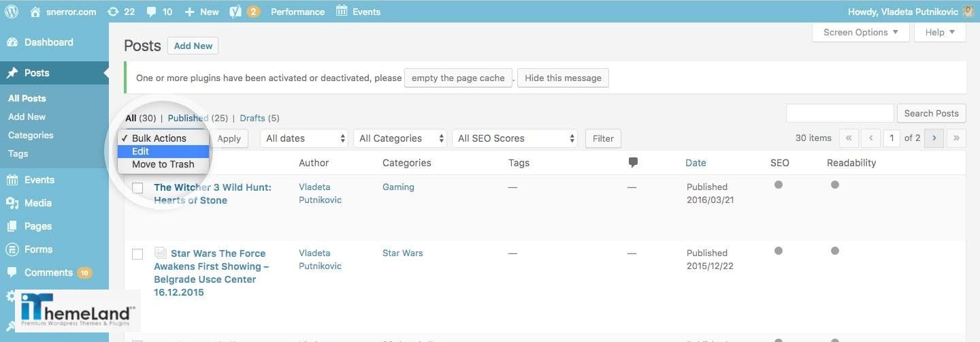Click the Published 2016/03/21 date text

click(x=710, y=193)
